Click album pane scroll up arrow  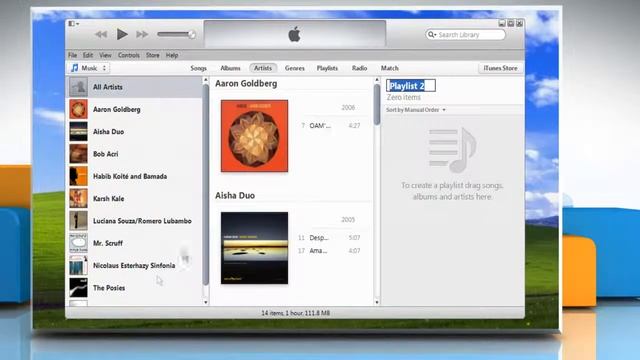(377, 80)
